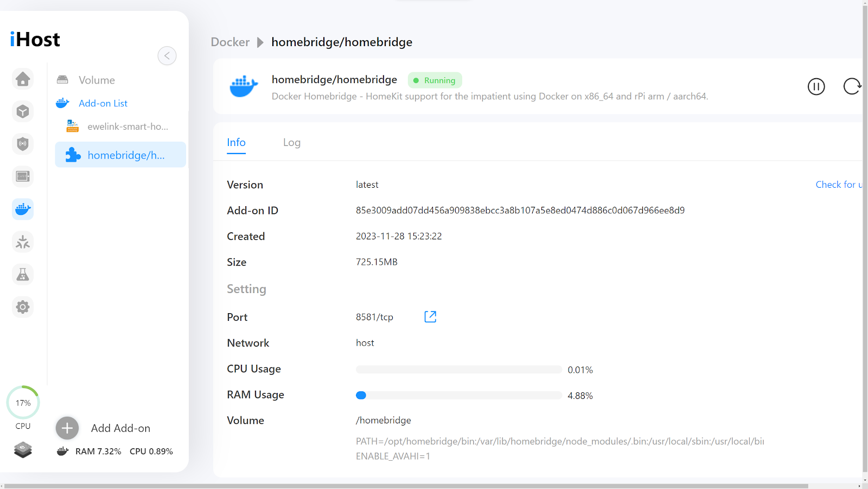The width and height of the screenshot is (868, 489).
Task: Click the CPU Usage progress bar
Action: coord(458,370)
